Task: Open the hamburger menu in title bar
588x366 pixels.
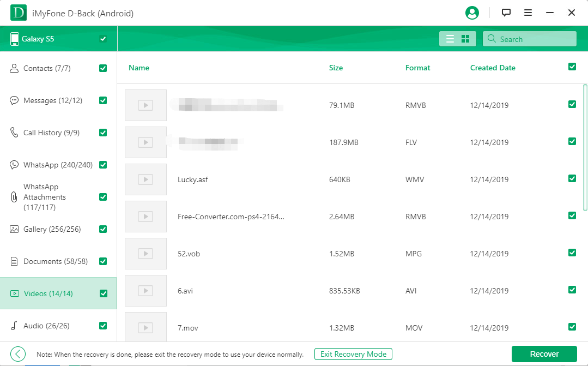Action: coord(528,13)
